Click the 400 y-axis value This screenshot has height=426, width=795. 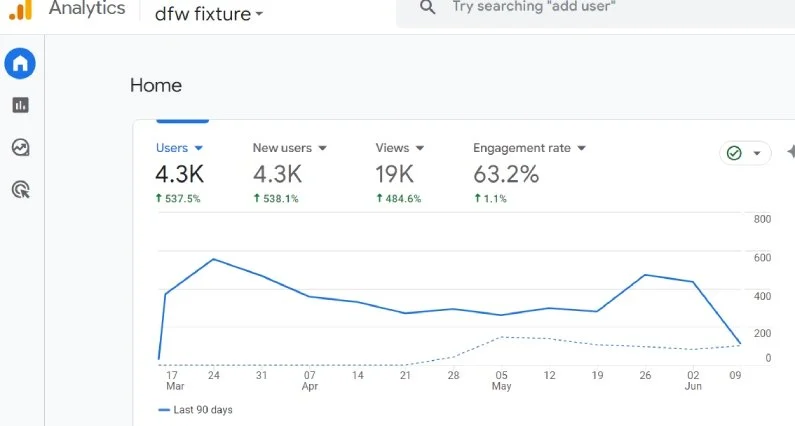point(762,296)
